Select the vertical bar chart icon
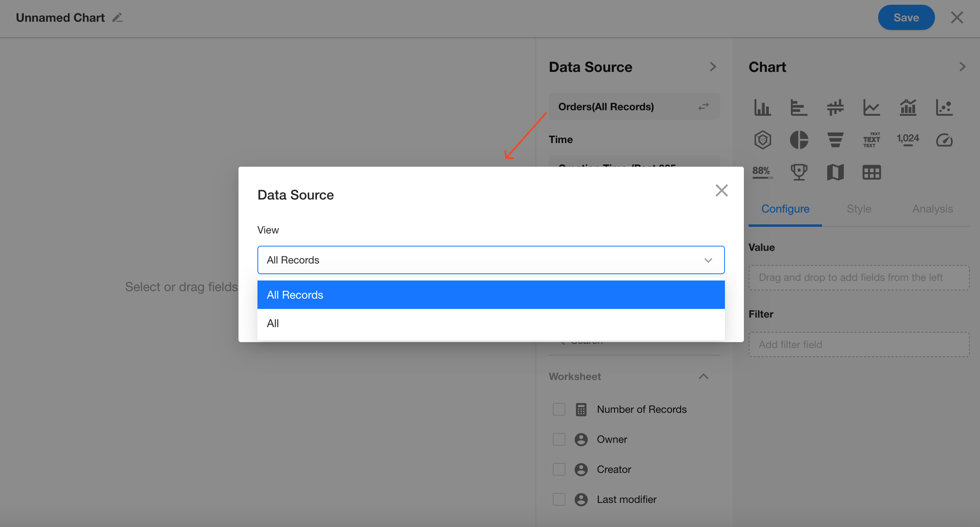The width and height of the screenshot is (980, 527). click(x=762, y=107)
